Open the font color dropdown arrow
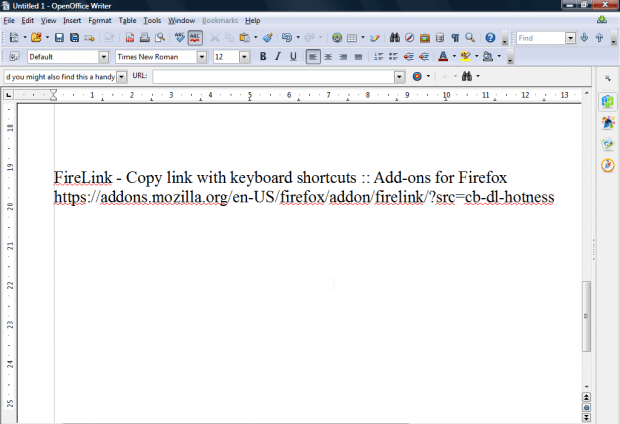This screenshot has height=424, width=620. [x=454, y=57]
